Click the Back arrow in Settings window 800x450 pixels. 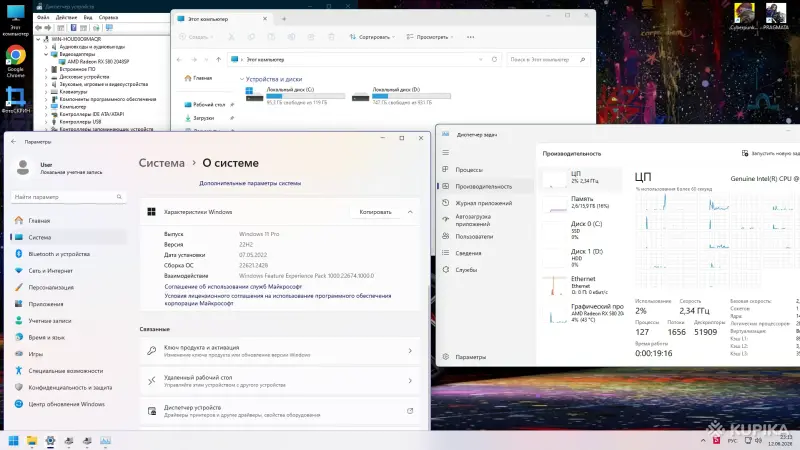(14, 142)
